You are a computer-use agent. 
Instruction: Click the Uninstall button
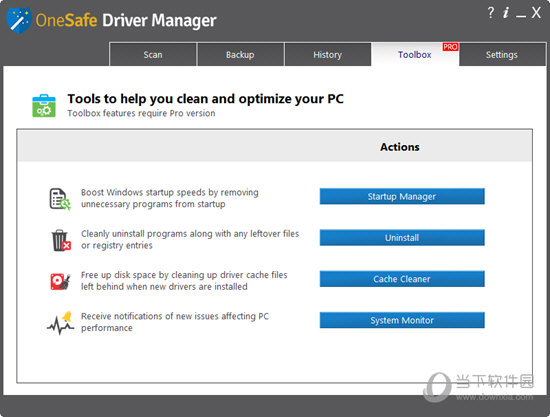pyautogui.click(x=402, y=238)
